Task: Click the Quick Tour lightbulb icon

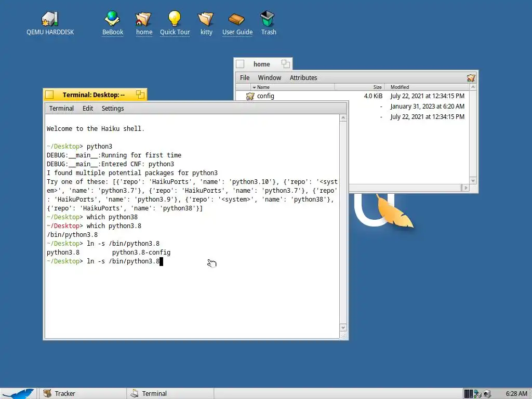Action: coord(175,19)
